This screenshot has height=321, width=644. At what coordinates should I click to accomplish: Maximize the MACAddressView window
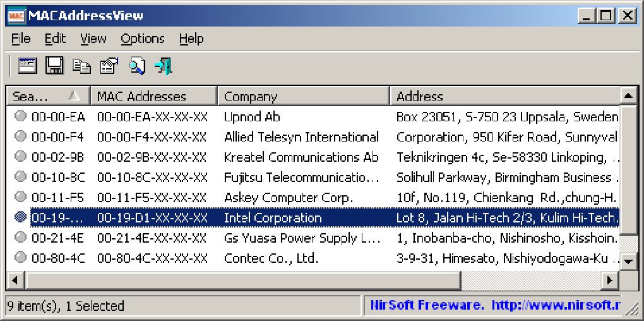606,16
